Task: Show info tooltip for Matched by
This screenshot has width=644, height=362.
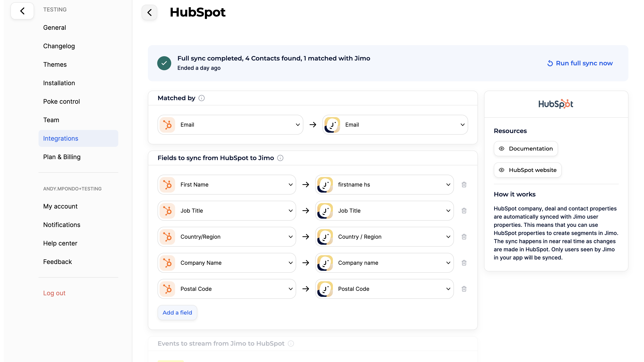Action: coord(202,98)
